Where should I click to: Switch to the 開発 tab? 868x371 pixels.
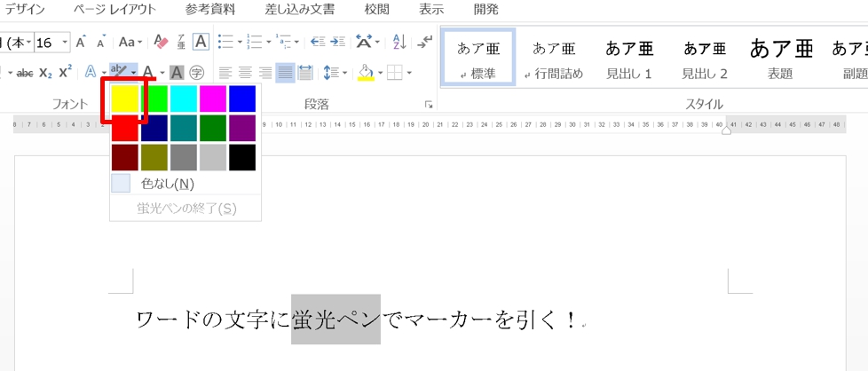click(x=485, y=10)
